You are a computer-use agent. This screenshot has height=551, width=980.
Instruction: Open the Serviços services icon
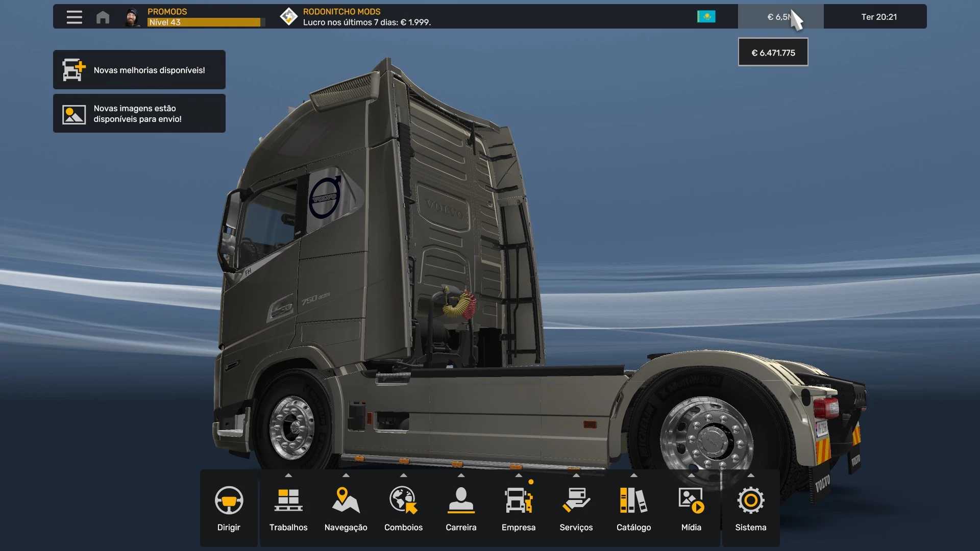pos(576,500)
